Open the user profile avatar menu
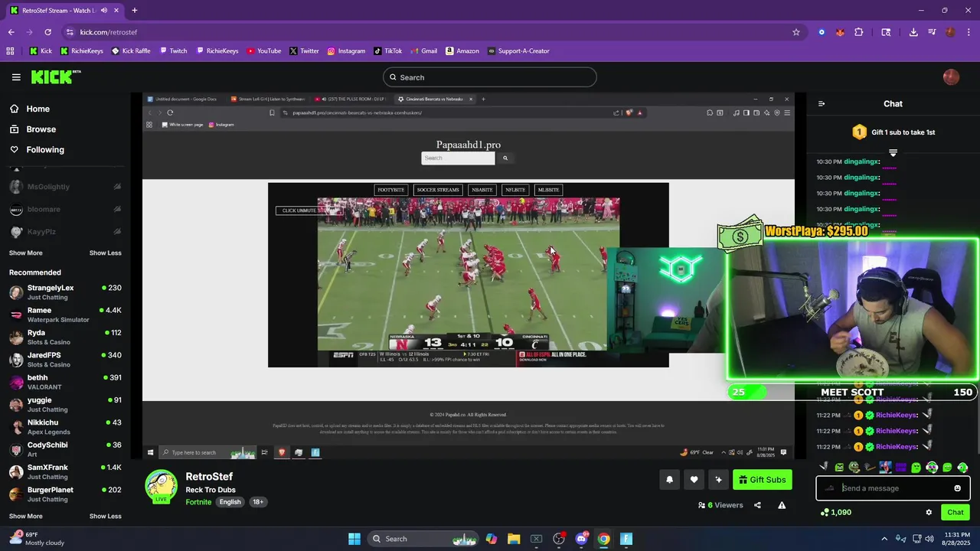The height and width of the screenshot is (551, 980). 951,77
